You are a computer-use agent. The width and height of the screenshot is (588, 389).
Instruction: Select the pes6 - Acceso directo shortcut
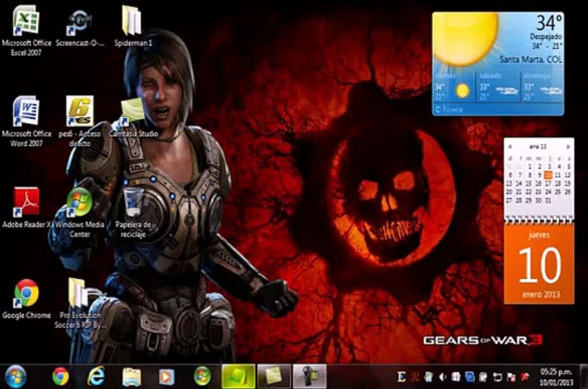coord(79,122)
